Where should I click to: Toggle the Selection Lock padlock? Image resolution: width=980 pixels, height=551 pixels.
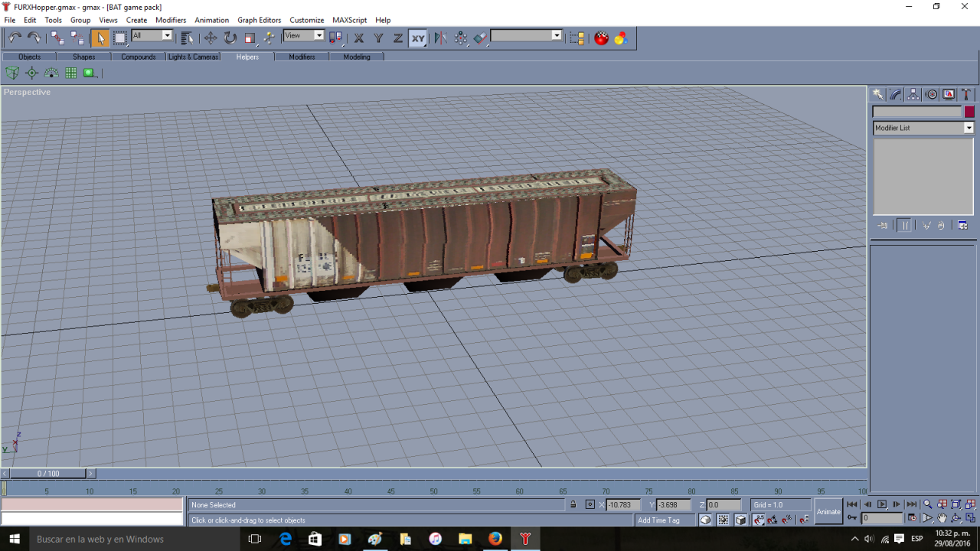tap(573, 505)
